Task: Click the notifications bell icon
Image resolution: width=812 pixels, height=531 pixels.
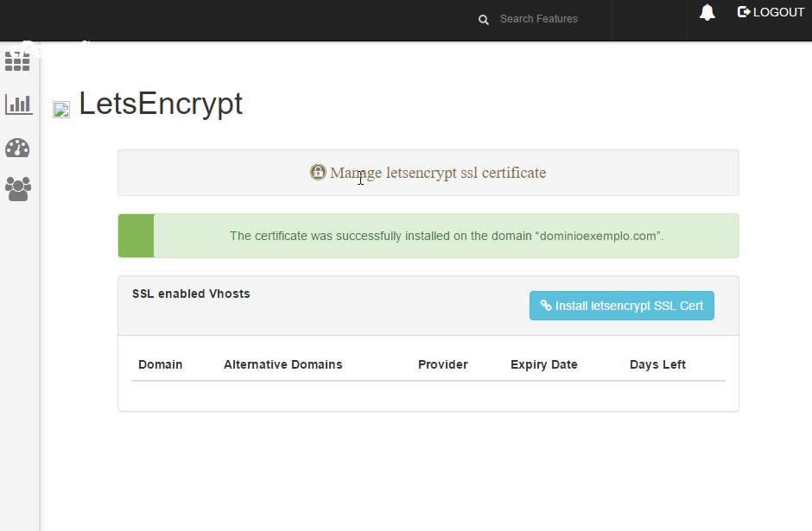Action: coord(707,12)
